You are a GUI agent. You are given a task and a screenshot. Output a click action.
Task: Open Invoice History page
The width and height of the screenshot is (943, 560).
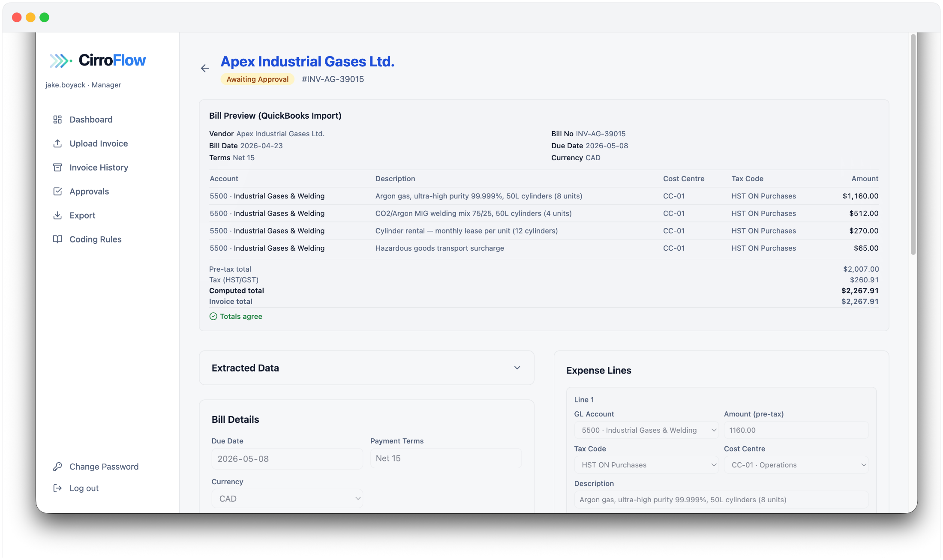(99, 168)
